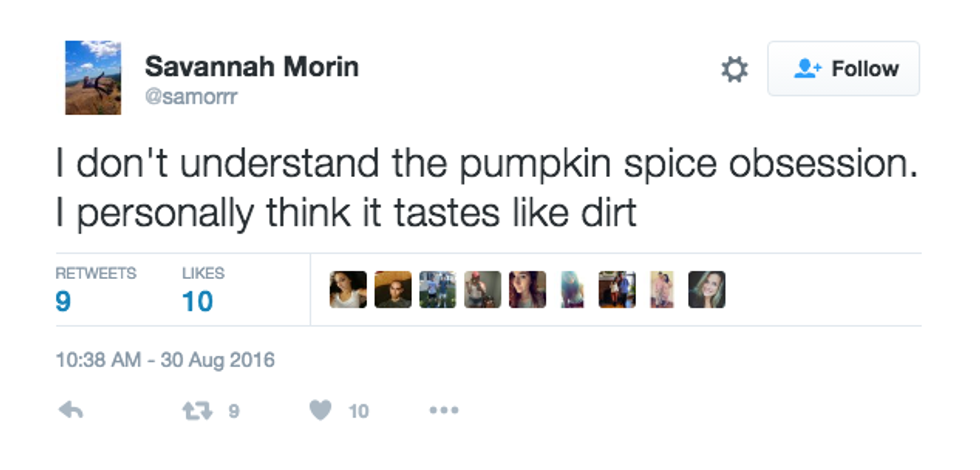Click the second liker avatar in the row
Screen dimensions: 980x470
click(393, 290)
